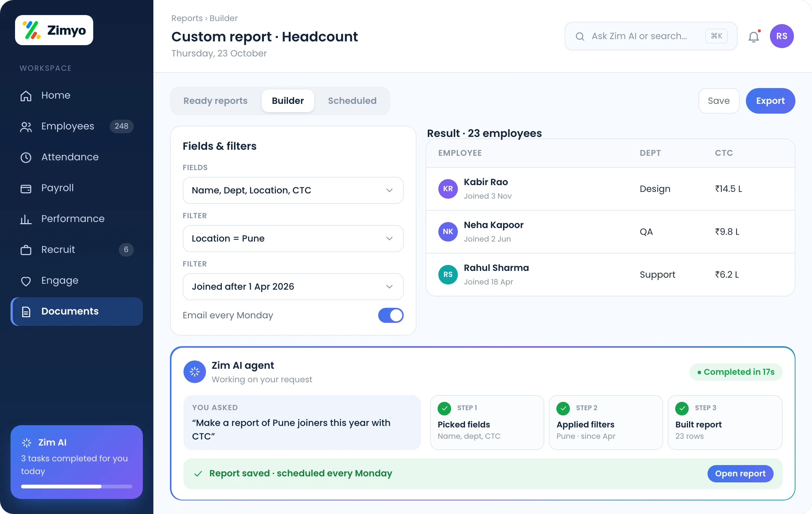Screen dimensions: 812x514
Task: Go to Attendance clock icon
Action: click(26, 157)
